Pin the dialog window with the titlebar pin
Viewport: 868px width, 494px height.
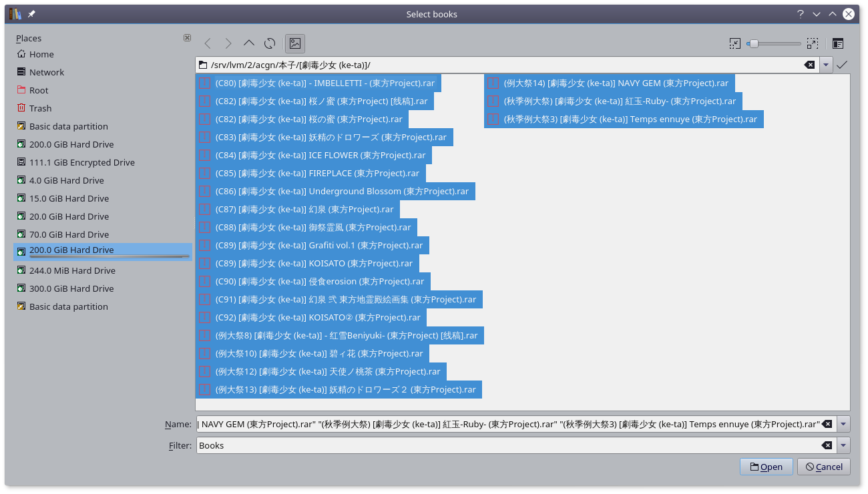pyautogui.click(x=31, y=14)
